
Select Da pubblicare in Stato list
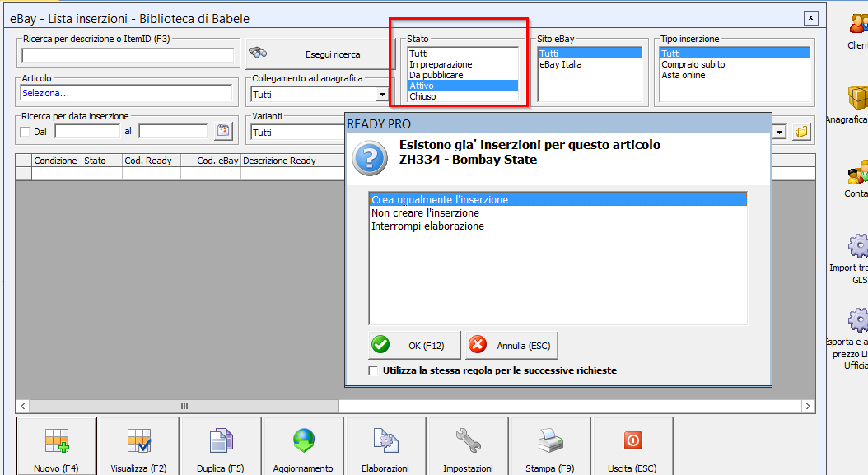click(463, 75)
